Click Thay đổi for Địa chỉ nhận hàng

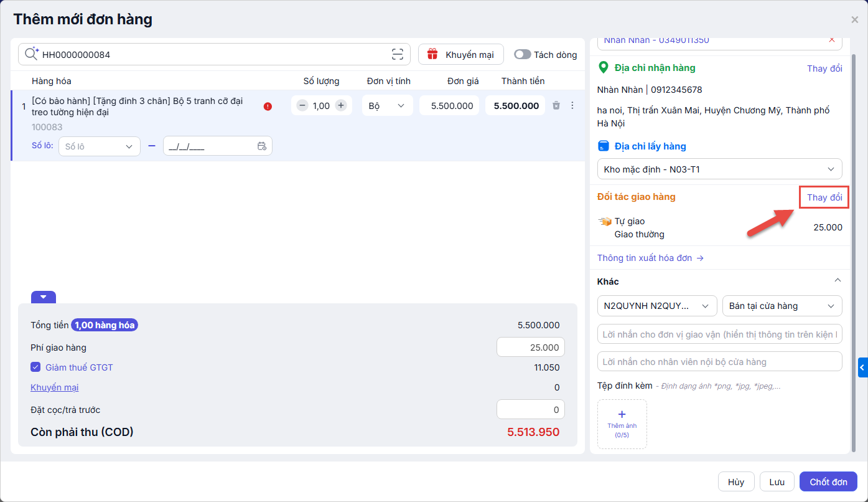tap(824, 69)
